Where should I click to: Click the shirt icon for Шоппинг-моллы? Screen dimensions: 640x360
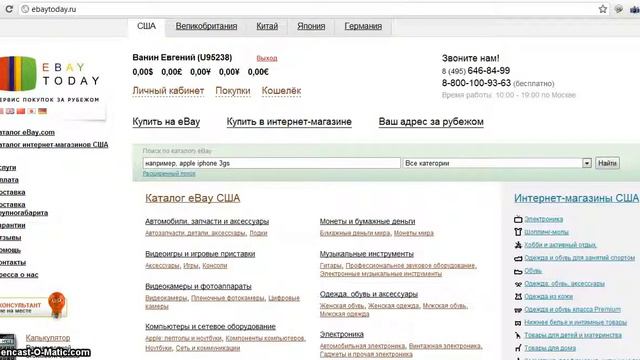coord(518,232)
